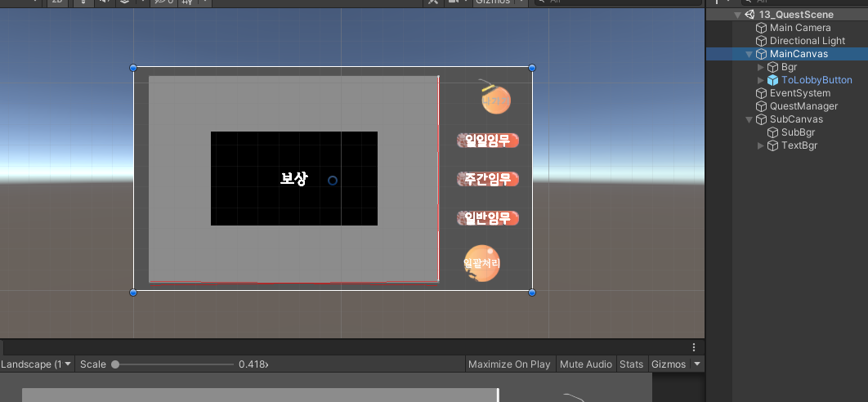868x402 pixels.
Task: Click the SubBgr cube icon
Action: point(773,132)
